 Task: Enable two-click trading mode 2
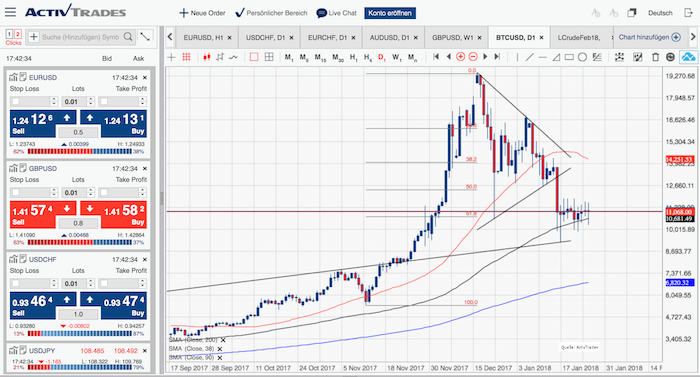[17, 34]
